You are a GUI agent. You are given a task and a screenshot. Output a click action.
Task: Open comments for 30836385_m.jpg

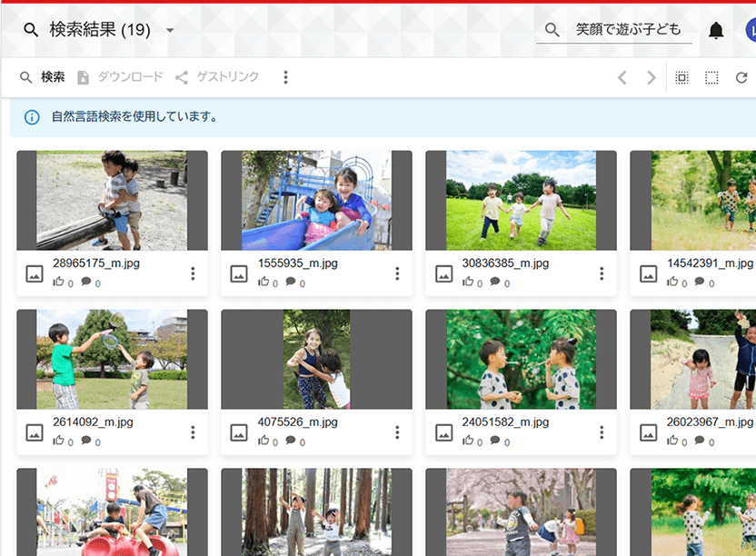[495, 282]
